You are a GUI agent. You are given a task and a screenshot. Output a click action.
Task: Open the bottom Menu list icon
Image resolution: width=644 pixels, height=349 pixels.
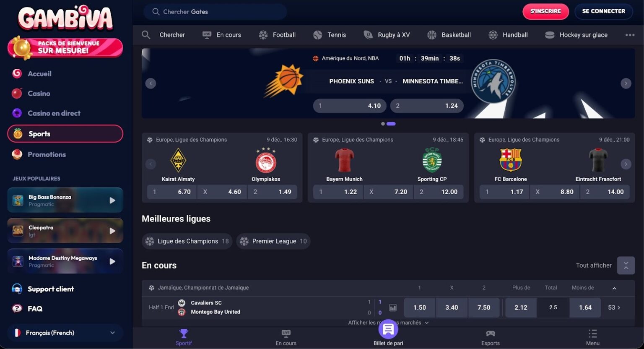592,333
